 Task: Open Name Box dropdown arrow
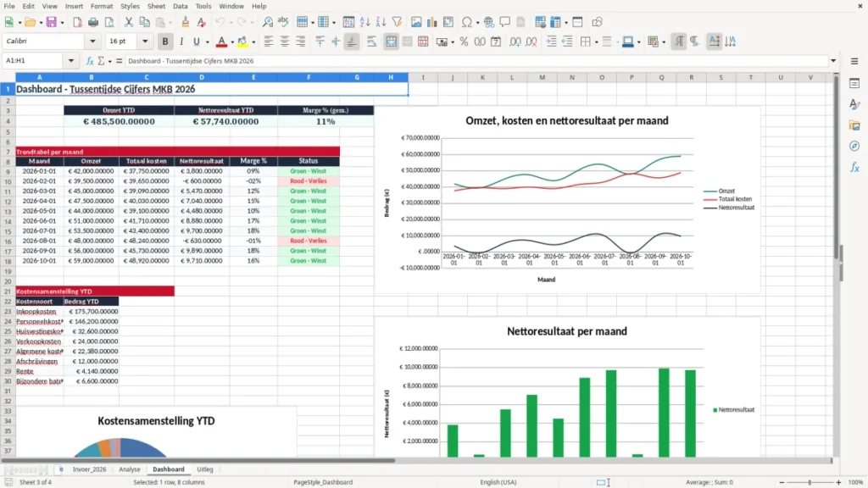tap(71, 61)
